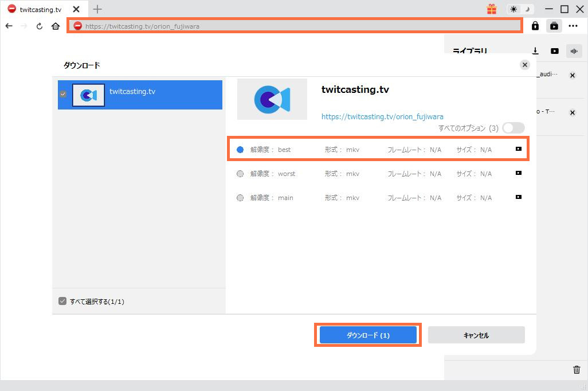This screenshot has width=588, height=391.
Task: Toggle the すべて選択する(1/1) checkbox
Action: click(62, 301)
